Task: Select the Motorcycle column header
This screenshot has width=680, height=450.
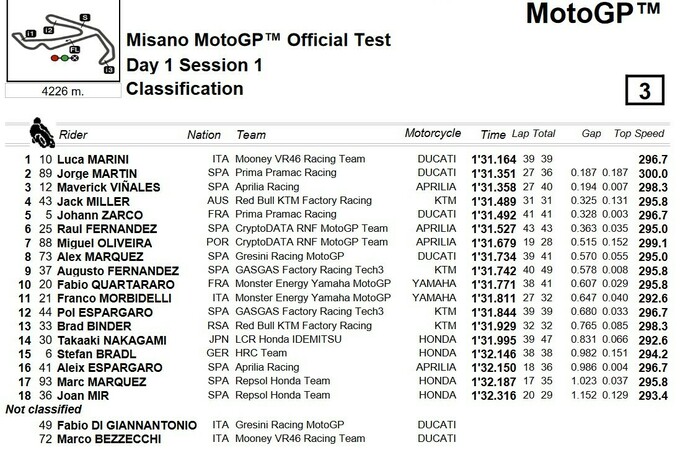Action: tap(432, 134)
